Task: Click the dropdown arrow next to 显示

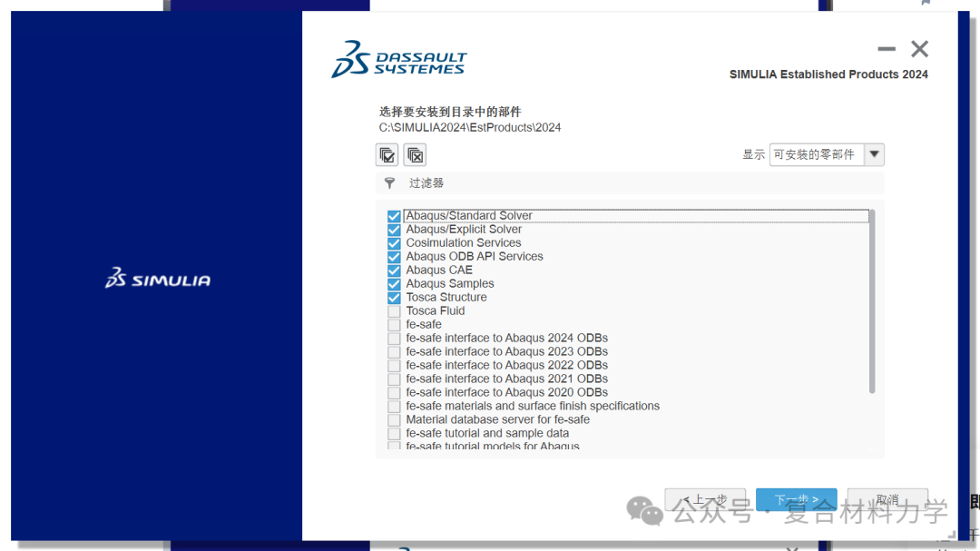Action: [x=873, y=154]
